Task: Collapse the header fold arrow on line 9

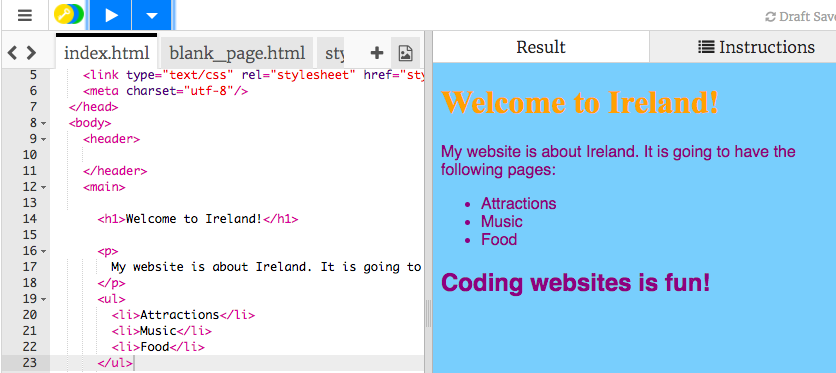Action: [x=44, y=140]
